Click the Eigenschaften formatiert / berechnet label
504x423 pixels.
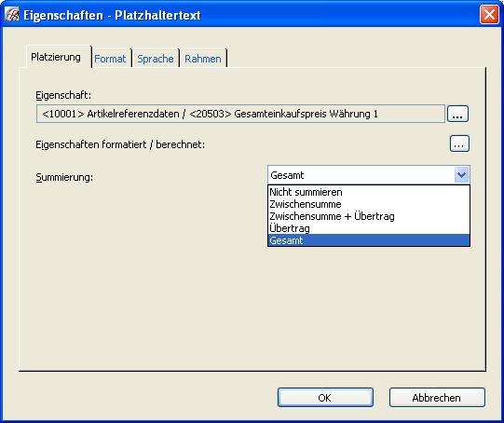[x=120, y=144]
